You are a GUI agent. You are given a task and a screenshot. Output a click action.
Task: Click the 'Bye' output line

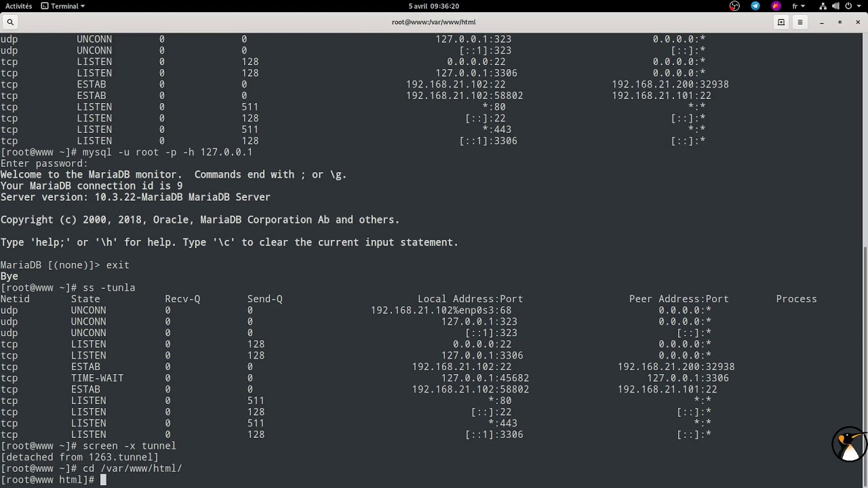[9, 277]
